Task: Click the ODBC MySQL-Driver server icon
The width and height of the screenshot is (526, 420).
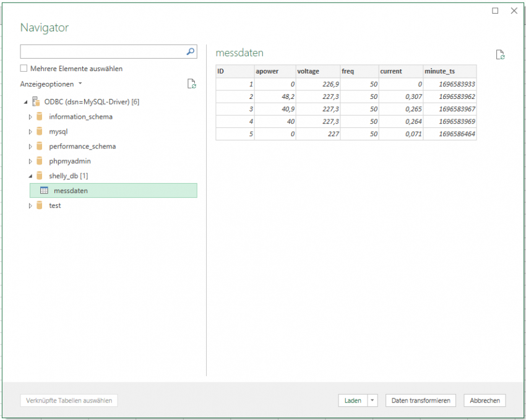Action: pos(36,101)
